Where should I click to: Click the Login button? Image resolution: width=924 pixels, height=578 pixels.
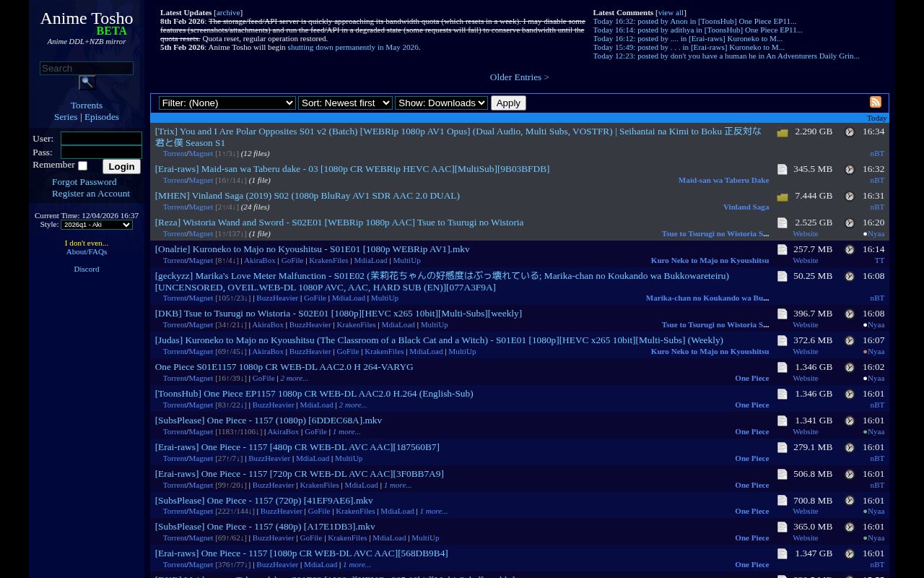click(x=121, y=166)
